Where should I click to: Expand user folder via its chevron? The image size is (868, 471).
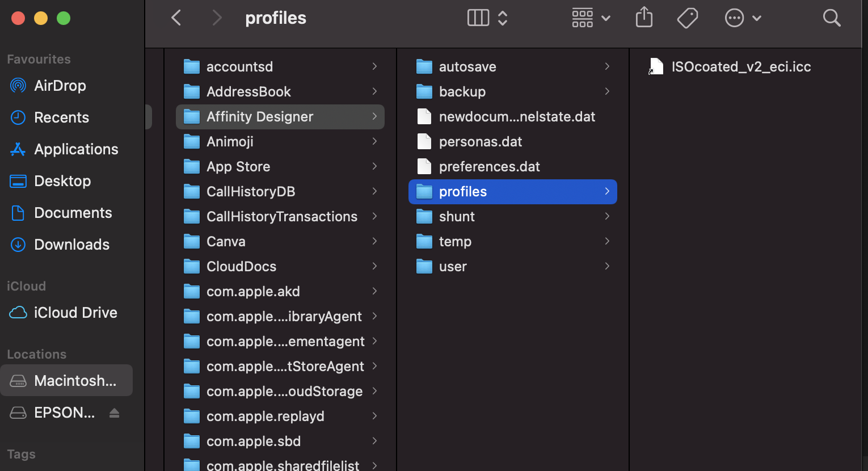(x=607, y=266)
